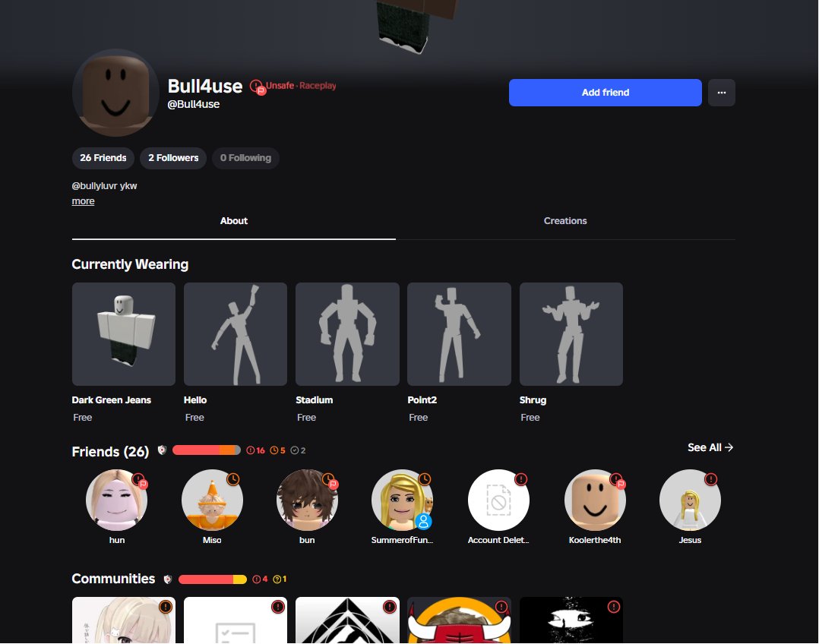819x644 pixels.
Task: Click the @Bull4use username text
Action: point(193,105)
